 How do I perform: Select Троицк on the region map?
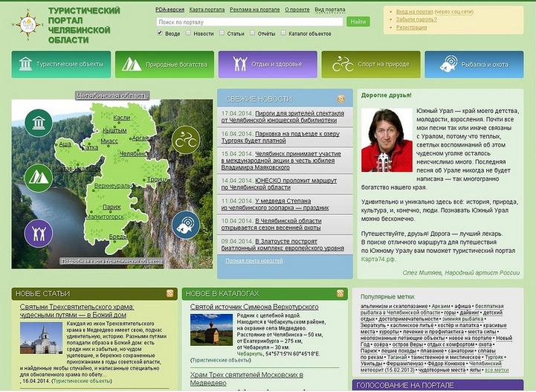[158, 179]
